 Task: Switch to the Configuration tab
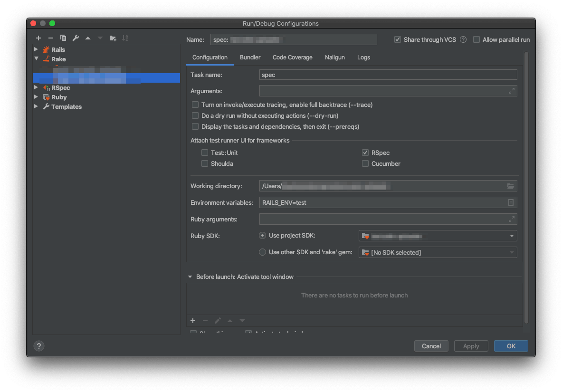click(210, 57)
